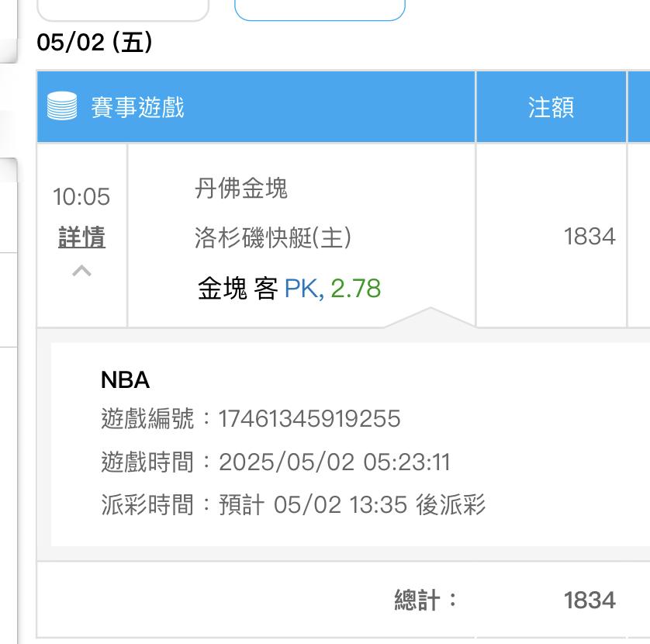This screenshot has height=644, width=650.
Task: Select game number 17461345919255
Action: (x=309, y=419)
